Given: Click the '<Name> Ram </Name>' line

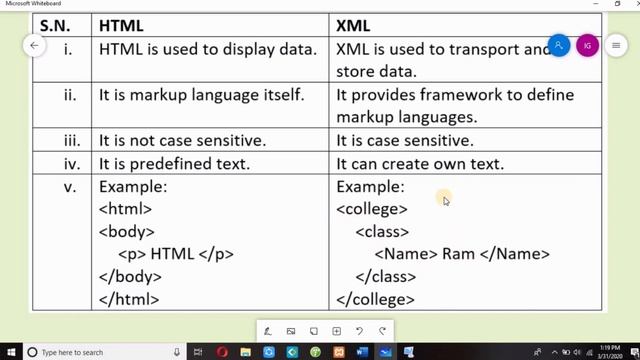Looking at the screenshot, I should tap(462, 254).
